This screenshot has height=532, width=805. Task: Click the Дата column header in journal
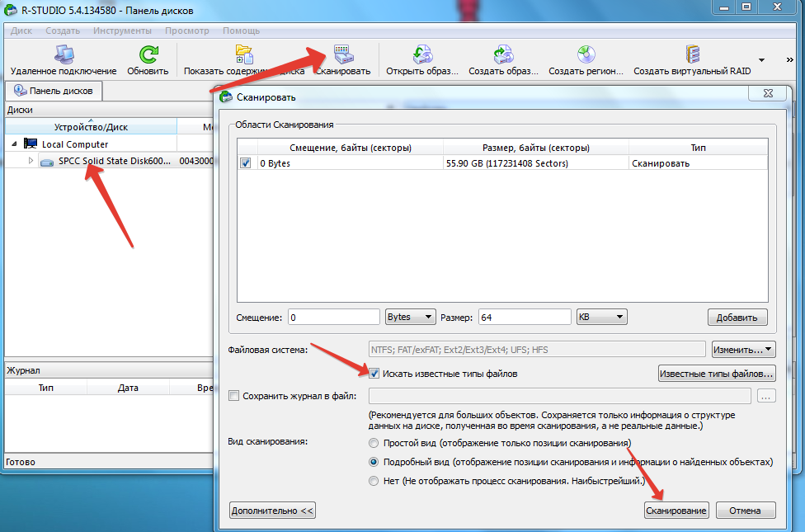[128, 388]
